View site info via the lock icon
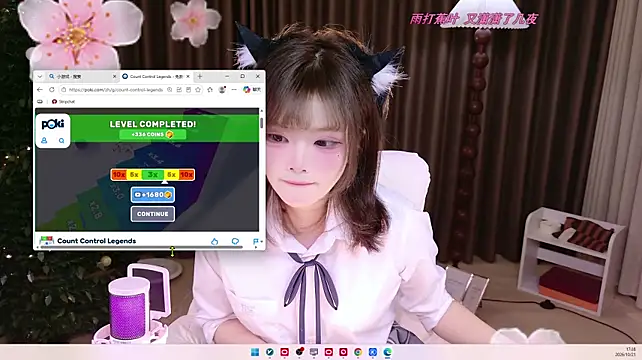The image size is (642, 360). [x=63, y=90]
